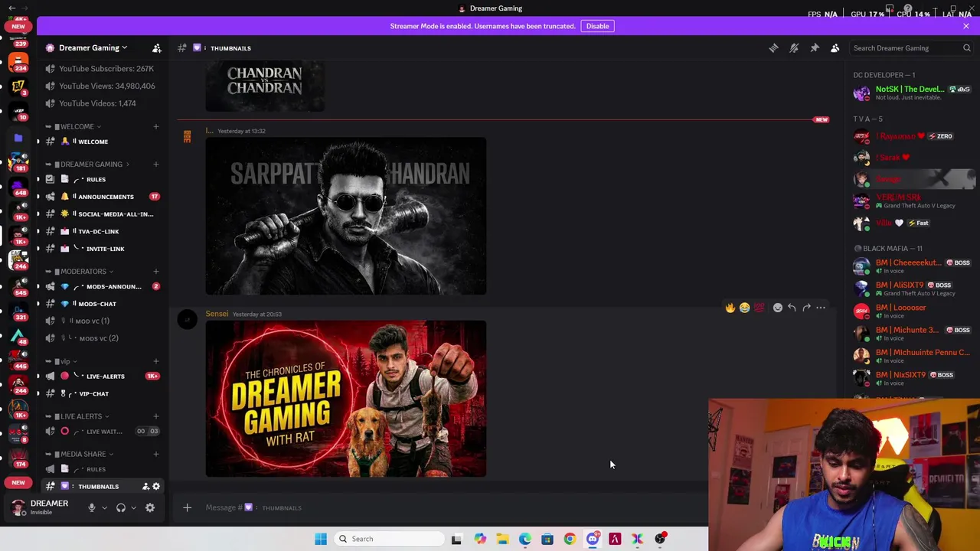Edit THUMBNAILS channel settings gear
980x551 pixels.
pyautogui.click(x=156, y=487)
